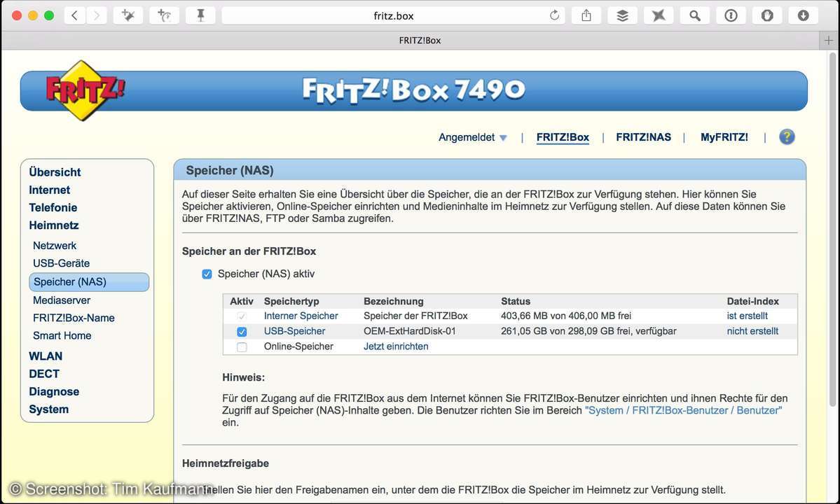
Task: Click the Jetzt einrichten link
Action: [x=396, y=346]
